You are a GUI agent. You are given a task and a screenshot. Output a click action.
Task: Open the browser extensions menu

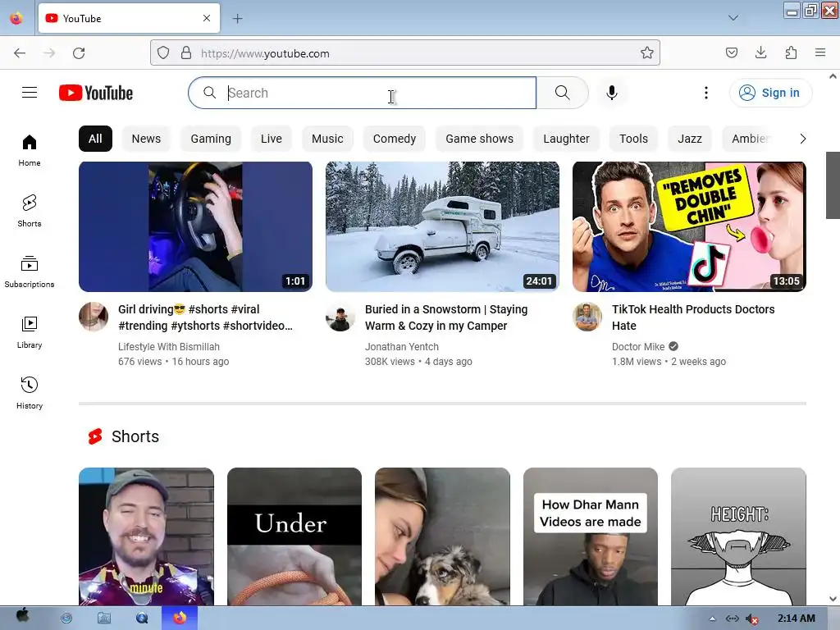pos(791,52)
